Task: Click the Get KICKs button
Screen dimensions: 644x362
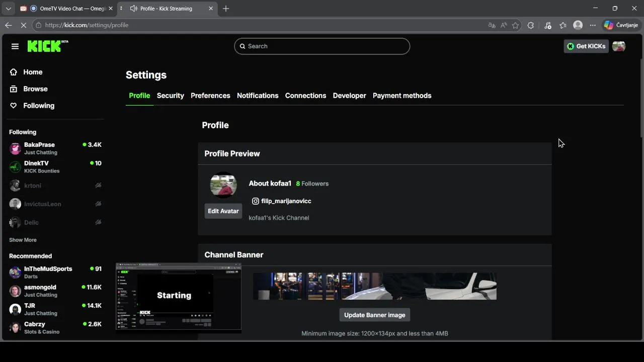Action: click(586, 46)
